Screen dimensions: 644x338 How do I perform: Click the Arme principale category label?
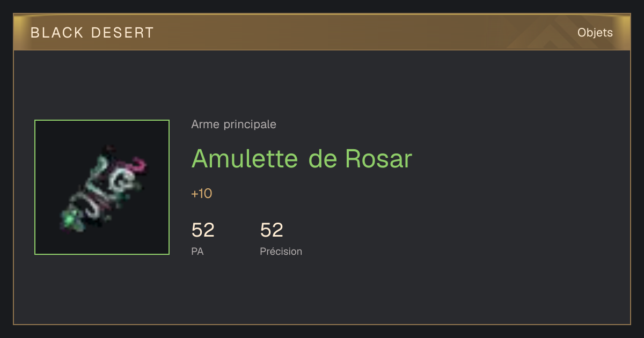coord(233,124)
